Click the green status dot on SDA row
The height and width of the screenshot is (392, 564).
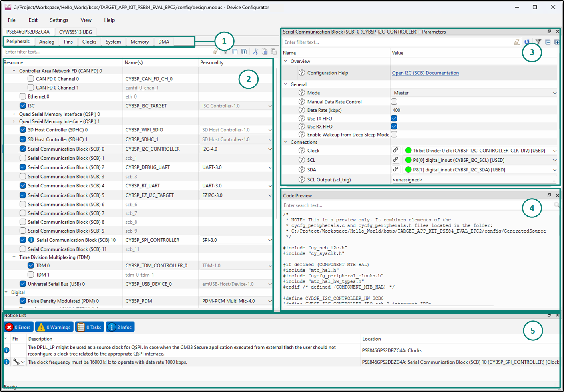coord(408,169)
